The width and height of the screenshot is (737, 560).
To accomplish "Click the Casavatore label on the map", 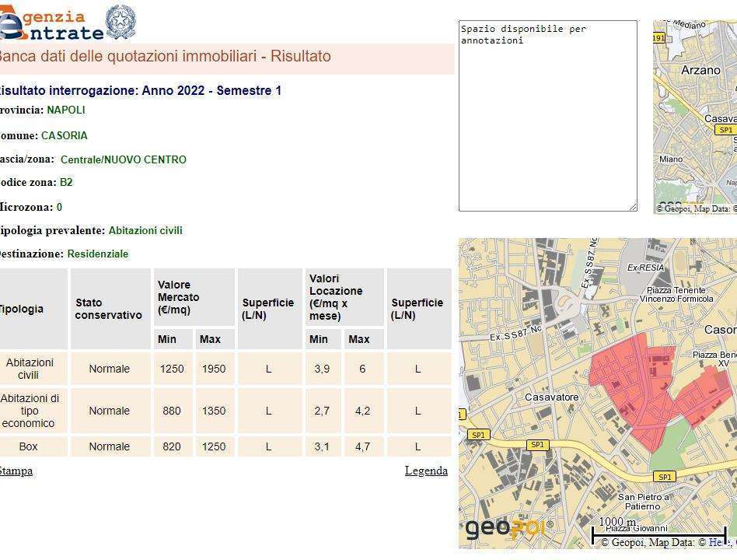I will tap(551, 397).
